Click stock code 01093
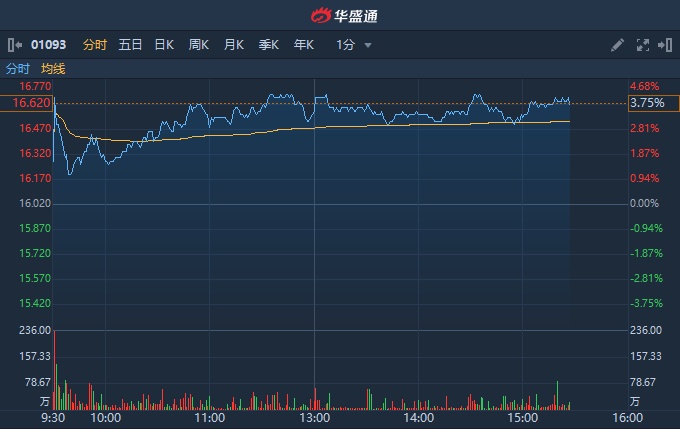The image size is (680, 429). click(47, 45)
